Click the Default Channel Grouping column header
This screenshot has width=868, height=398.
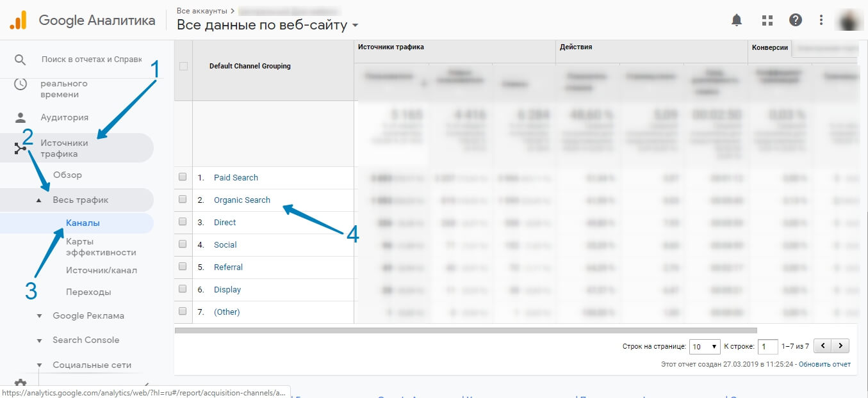click(250, 66)
